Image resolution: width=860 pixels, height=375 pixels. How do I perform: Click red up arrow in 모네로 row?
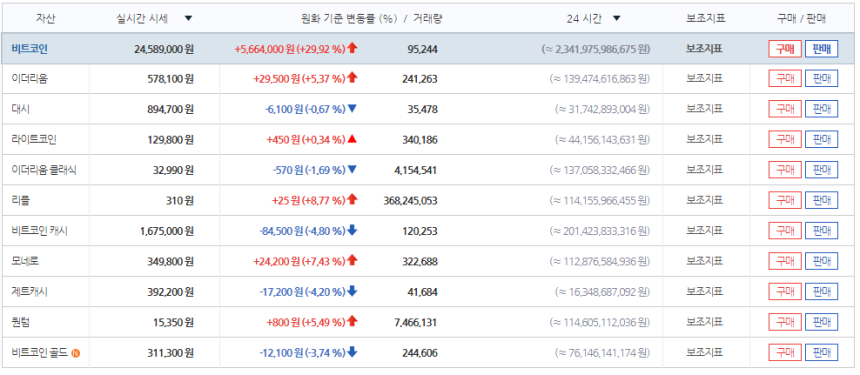(352, 261)
